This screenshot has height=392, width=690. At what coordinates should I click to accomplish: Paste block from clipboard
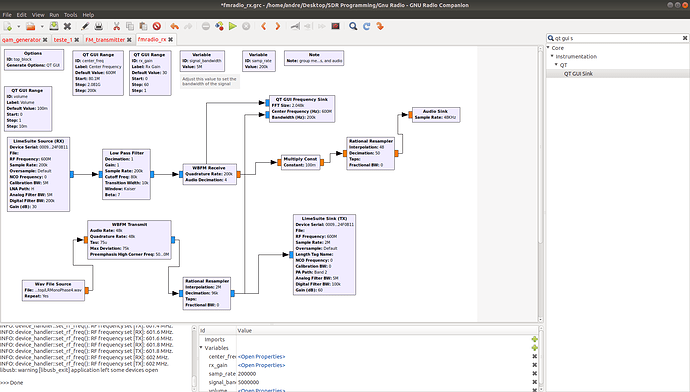(x=143, y=26)
